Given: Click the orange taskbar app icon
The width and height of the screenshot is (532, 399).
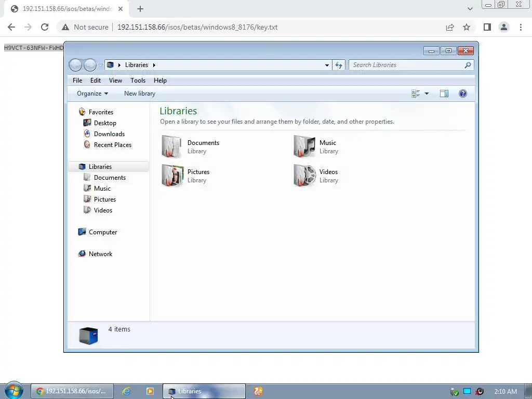Looking at the screenshot, I should point(258,391).
